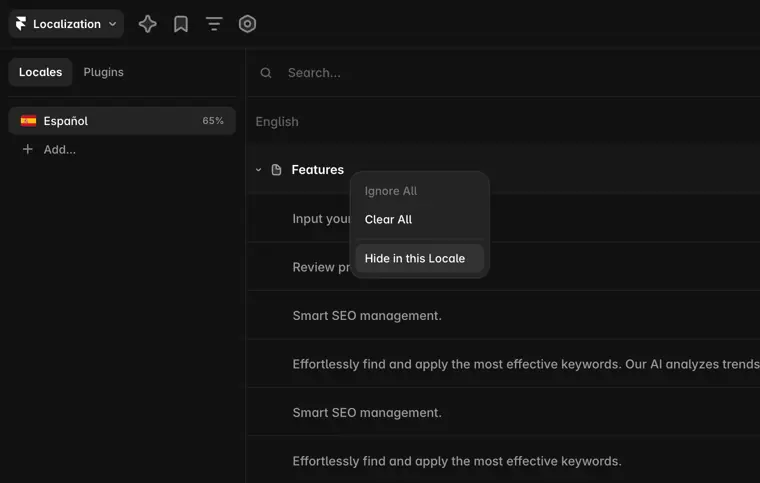Viewport: 760px width, 483px height.
Task: Switch to the Locales tab
Action: (x=40, y=72)
